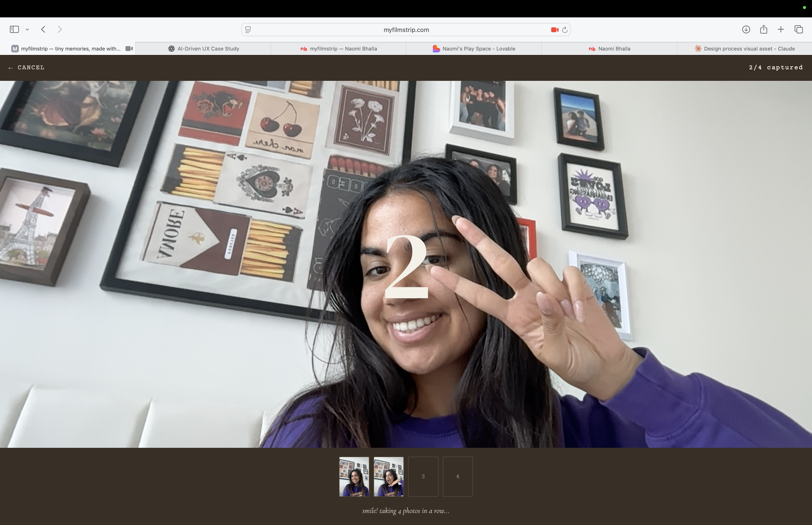Viewport: 812px width, 525px height.
Task: Reload the page with refresh icon
Action: (565, 30)
